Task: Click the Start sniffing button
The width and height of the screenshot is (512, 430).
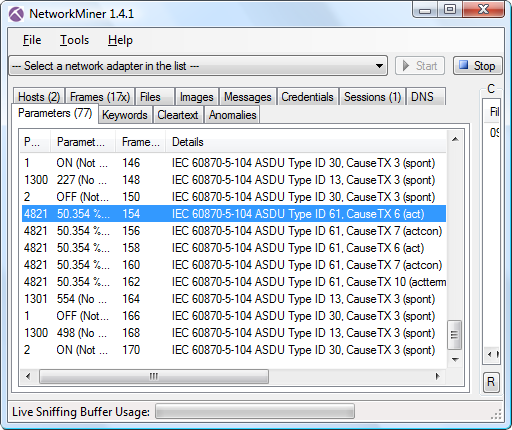Action: tap(420, 66)
